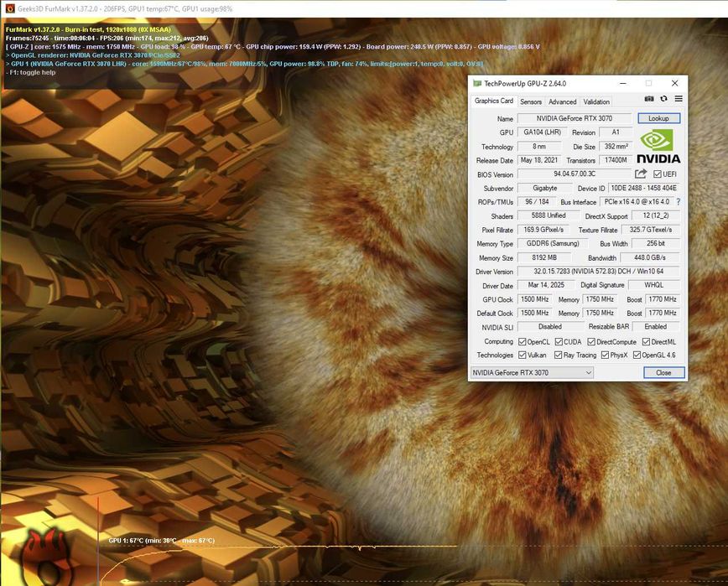This screenshot has width=728, height=586.
Task: Click the Memory Type value GDDR6 (Samsung)
Action: [x=553, y=243]
